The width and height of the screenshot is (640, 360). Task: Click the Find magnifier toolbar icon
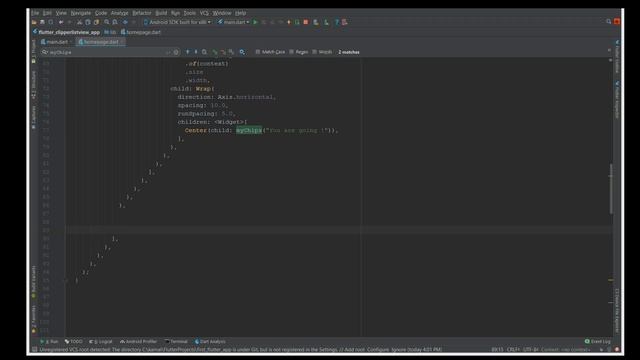[107, 22]
